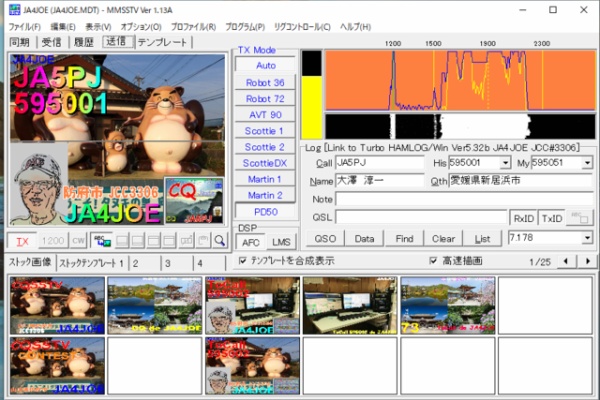
Task: Click the QSO button
Action: tap(325, 239)
